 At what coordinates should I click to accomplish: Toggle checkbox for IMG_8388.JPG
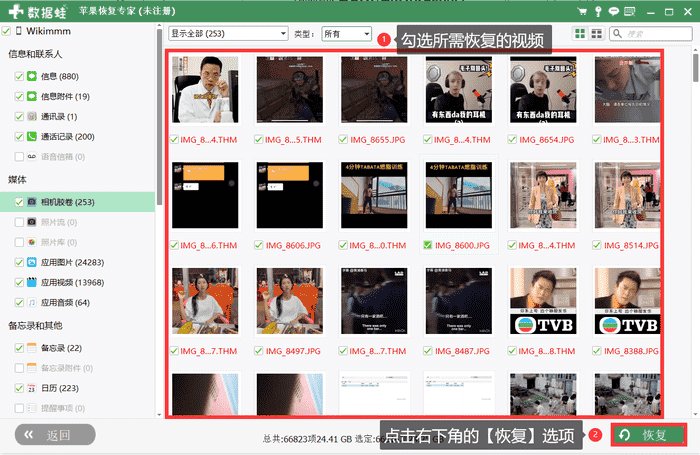596,351
